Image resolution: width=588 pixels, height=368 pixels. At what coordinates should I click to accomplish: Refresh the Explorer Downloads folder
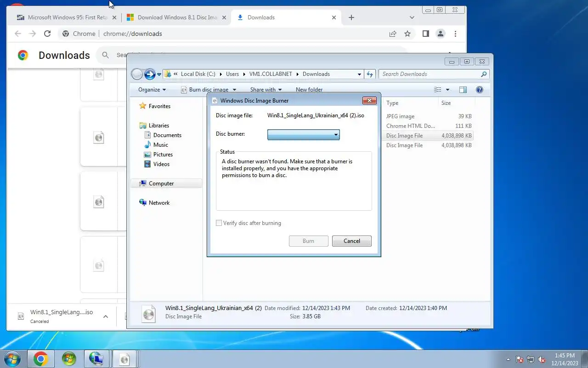pos(370,74)
